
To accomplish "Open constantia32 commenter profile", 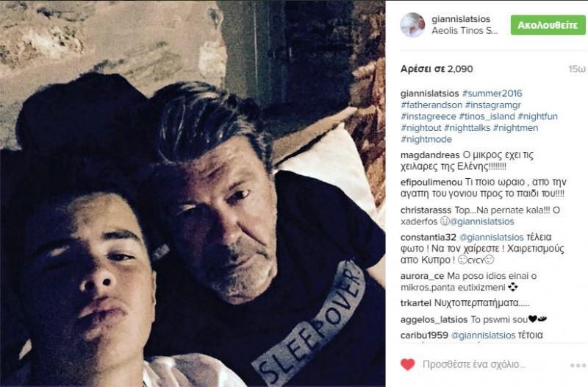I will (429, 238).
